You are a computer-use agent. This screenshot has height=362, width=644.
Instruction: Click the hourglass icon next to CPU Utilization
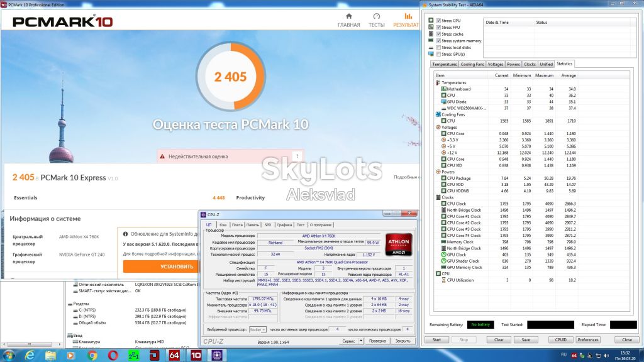click(443, 280)
